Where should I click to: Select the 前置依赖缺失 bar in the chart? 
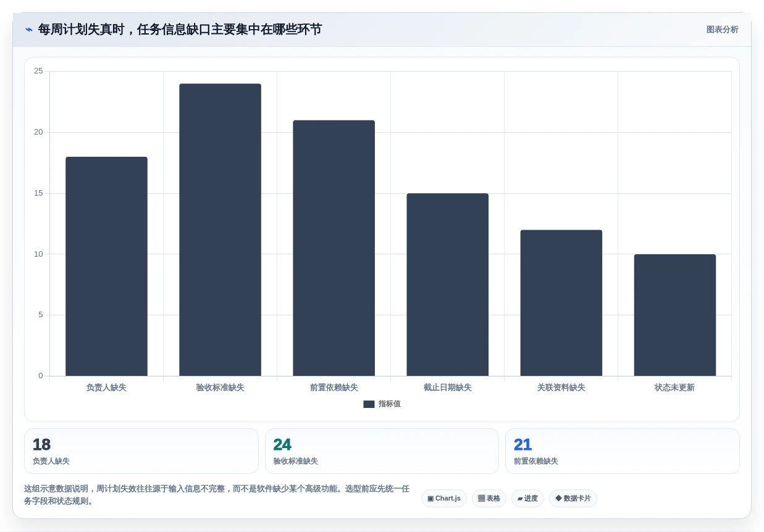pyautogui.click(x=334, y=248)
